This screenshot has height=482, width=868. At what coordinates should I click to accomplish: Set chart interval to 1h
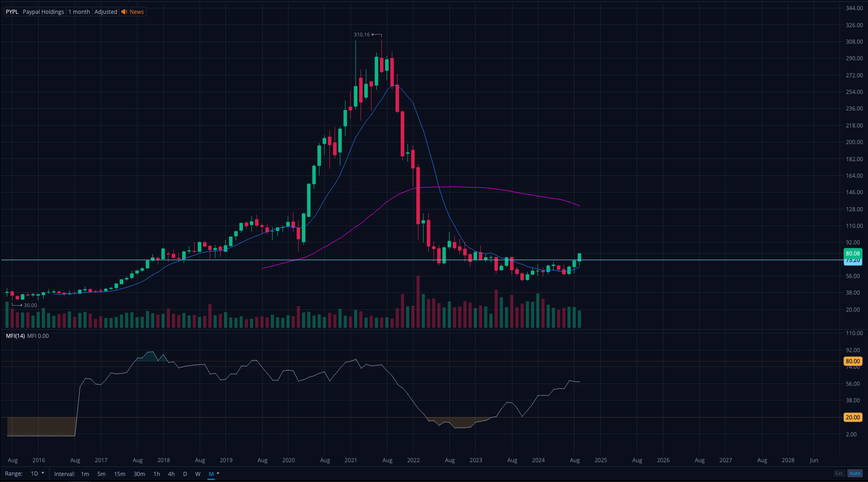(x=157, y=474)
